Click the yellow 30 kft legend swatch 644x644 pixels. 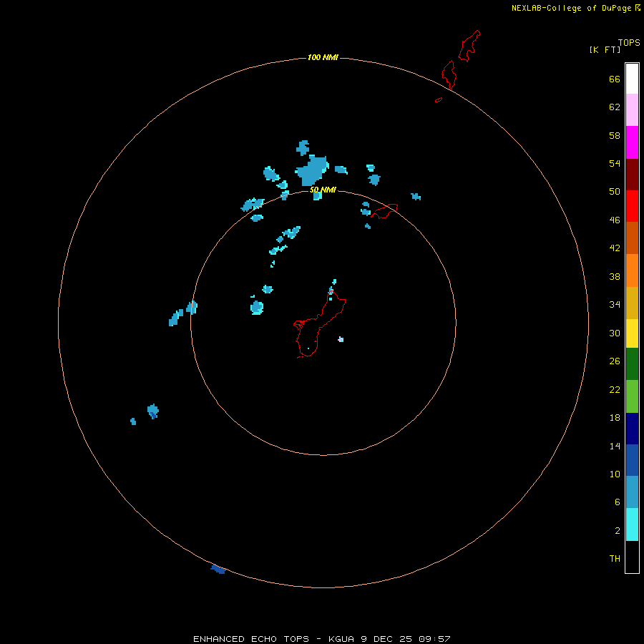coord(632,333)
